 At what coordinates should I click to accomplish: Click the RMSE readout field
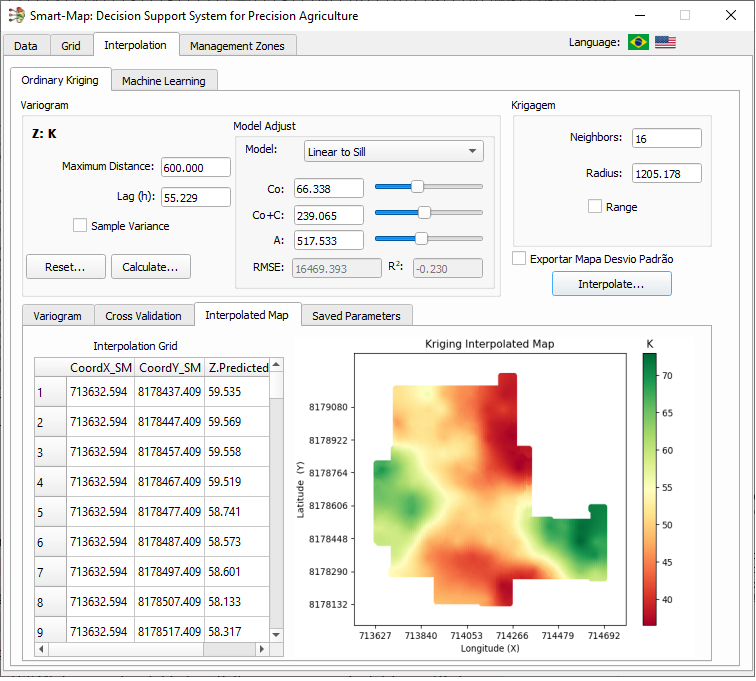337,268
